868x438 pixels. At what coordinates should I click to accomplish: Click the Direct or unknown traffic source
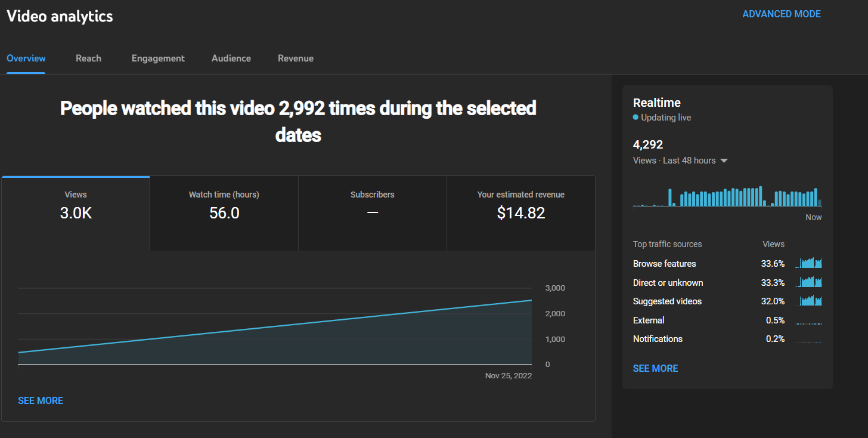point(668,283)
